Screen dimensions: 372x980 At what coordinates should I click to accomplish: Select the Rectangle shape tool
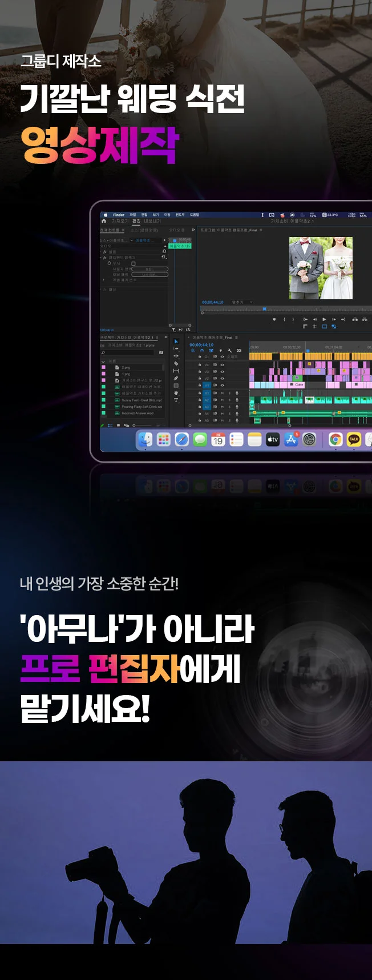pos(176,385)
